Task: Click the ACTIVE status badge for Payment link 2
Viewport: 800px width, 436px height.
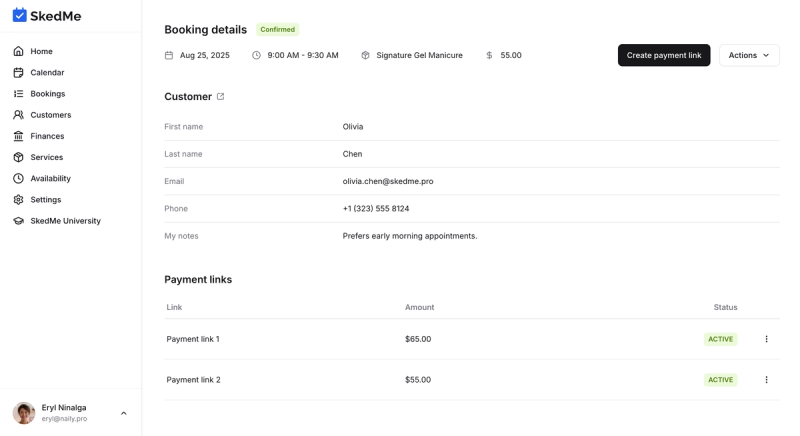Action: pos(720,380)
